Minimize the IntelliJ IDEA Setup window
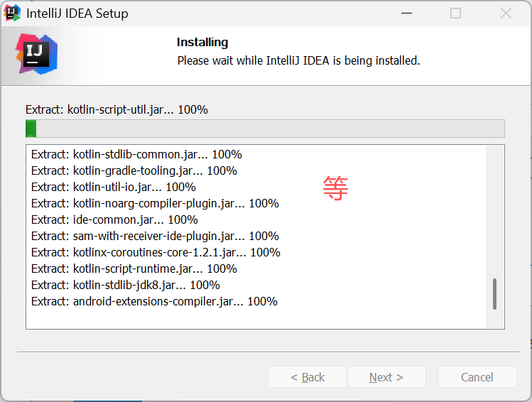The height and width of the screenshot is (402, 532). click(x=406, y=13)
